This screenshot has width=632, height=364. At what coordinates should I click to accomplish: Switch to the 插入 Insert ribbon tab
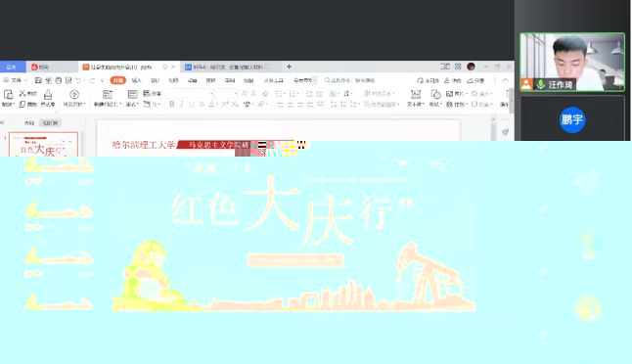pos(137,80)
